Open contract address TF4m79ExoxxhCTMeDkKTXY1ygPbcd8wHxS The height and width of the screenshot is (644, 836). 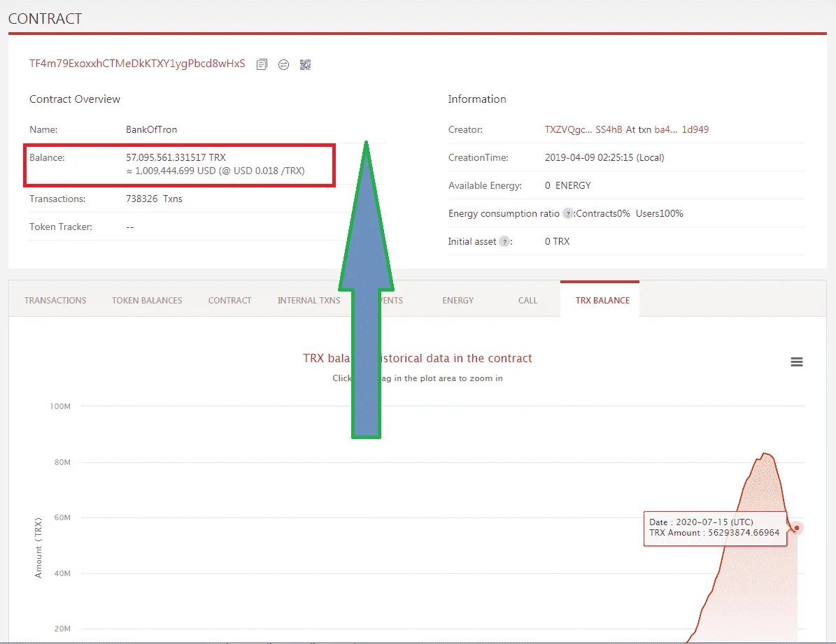pyautogui.click(x=137, y=64)
